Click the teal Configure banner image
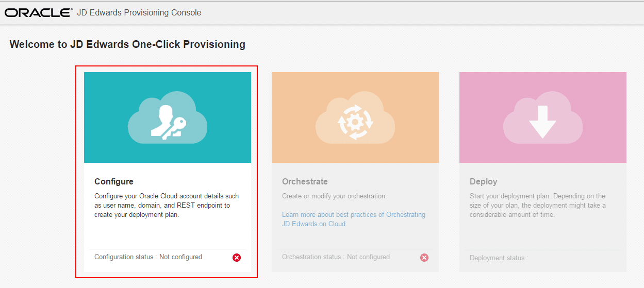Image resolution: width=644 pixels, height=288 pixels. (x=168, y=117)
